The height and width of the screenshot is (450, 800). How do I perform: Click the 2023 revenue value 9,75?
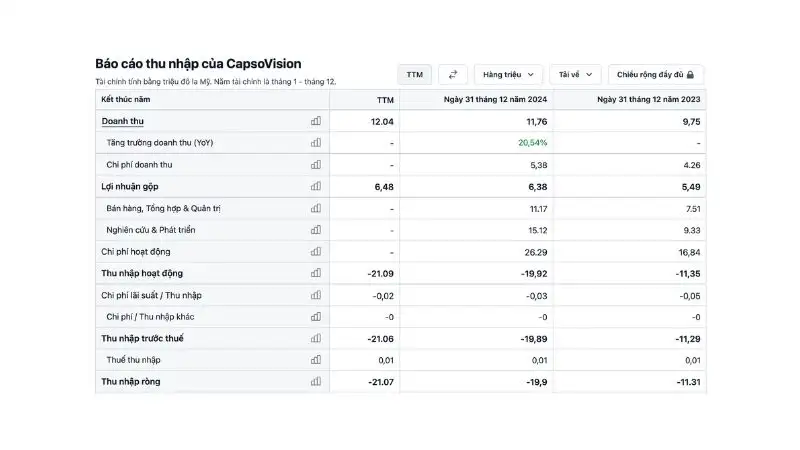coord(691,121)
